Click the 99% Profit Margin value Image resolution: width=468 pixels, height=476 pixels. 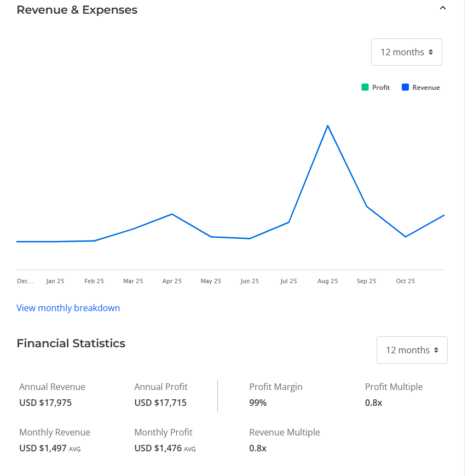point(258,403)
